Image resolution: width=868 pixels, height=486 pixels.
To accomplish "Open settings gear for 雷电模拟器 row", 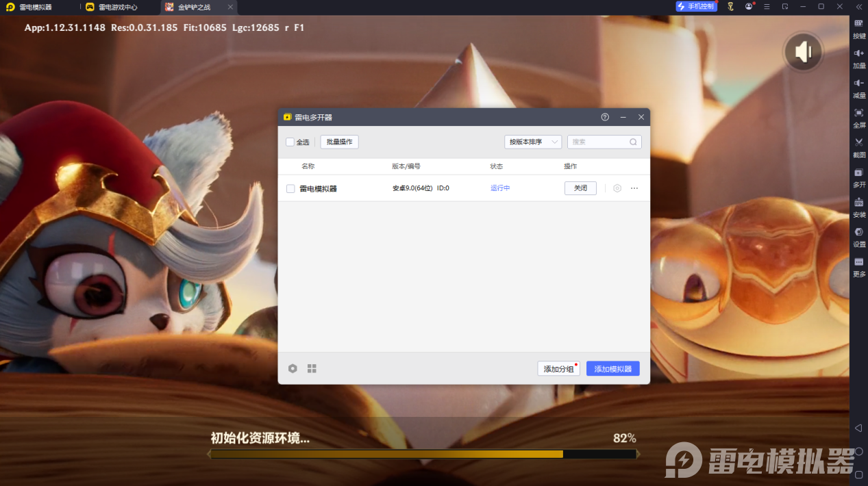I will click(617, 188).
